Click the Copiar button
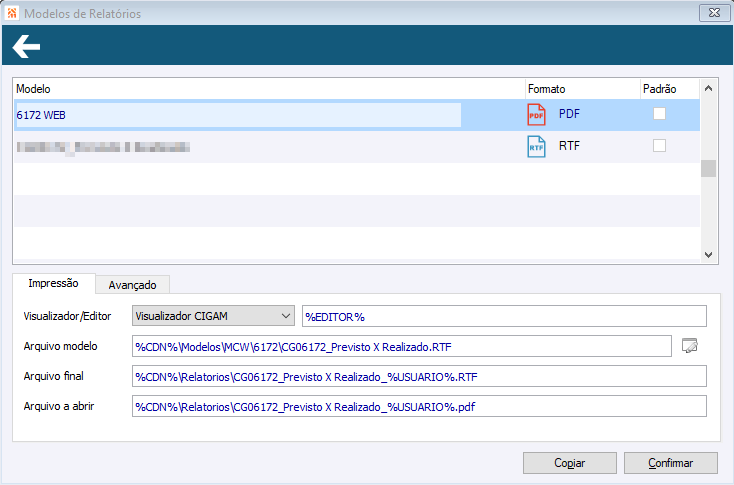Viewport: 734px width, 485px height. (570, 463)
